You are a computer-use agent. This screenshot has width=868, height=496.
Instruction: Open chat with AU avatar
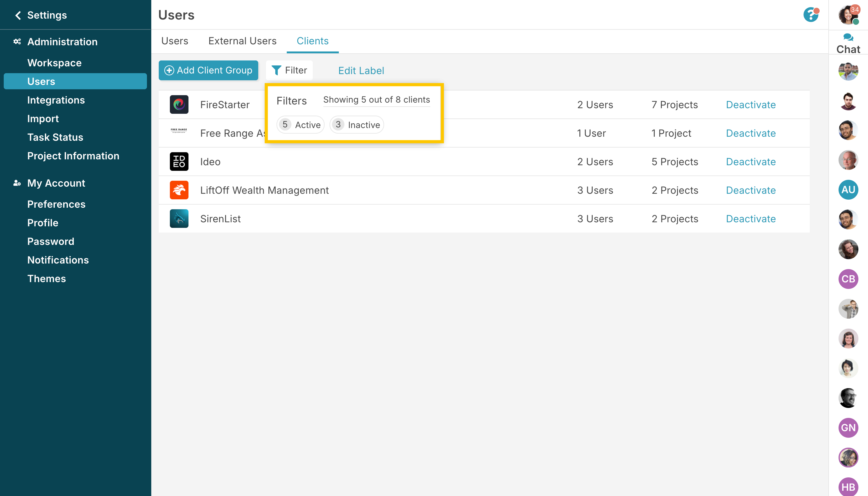coord(848,190)
